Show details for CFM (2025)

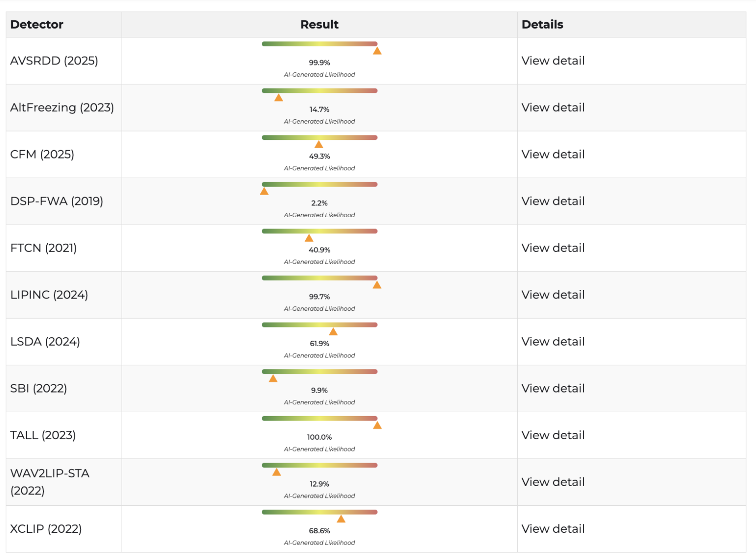click(553, 155)
